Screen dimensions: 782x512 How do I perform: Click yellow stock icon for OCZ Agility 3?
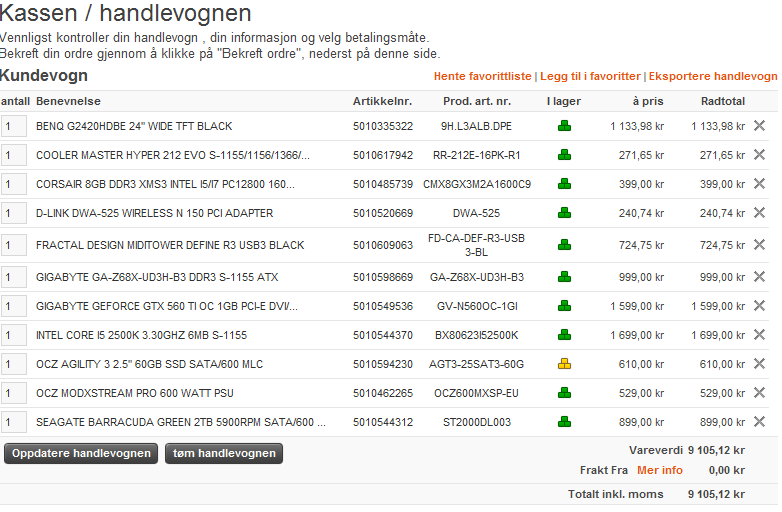[x=564, y=363]
